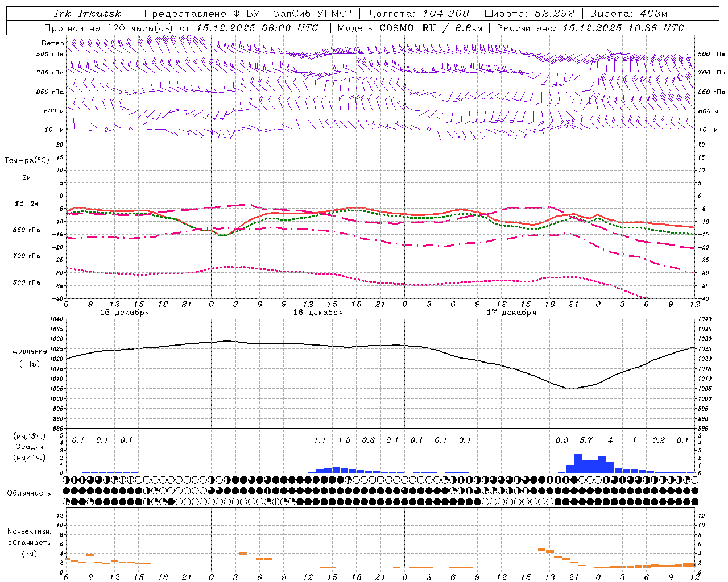
Task: Click the 0.6 precipitation amount value
Action: (x=369, y=440)
